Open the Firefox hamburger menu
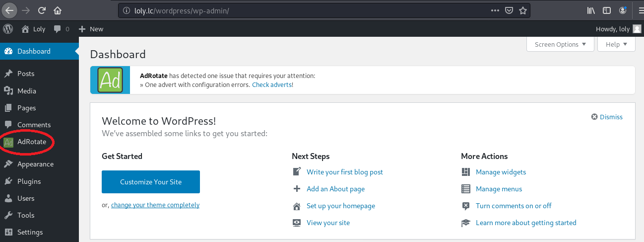 pos(638,10)
